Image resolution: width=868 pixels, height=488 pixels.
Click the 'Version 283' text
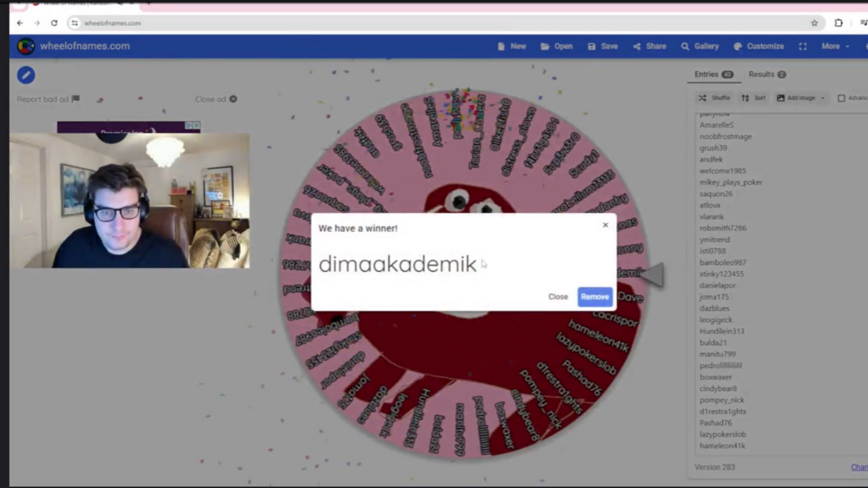pyautogui.click(x=714, y=467)
